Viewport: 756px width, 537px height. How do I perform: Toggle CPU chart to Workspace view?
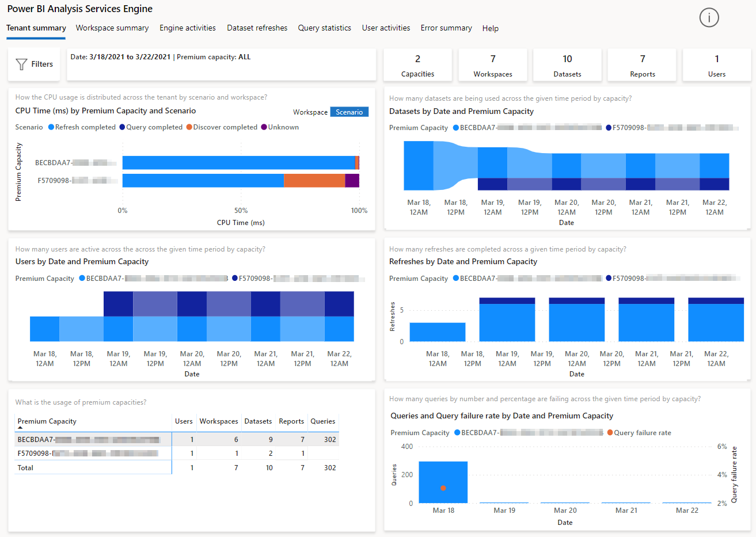[x=310, y=112]
